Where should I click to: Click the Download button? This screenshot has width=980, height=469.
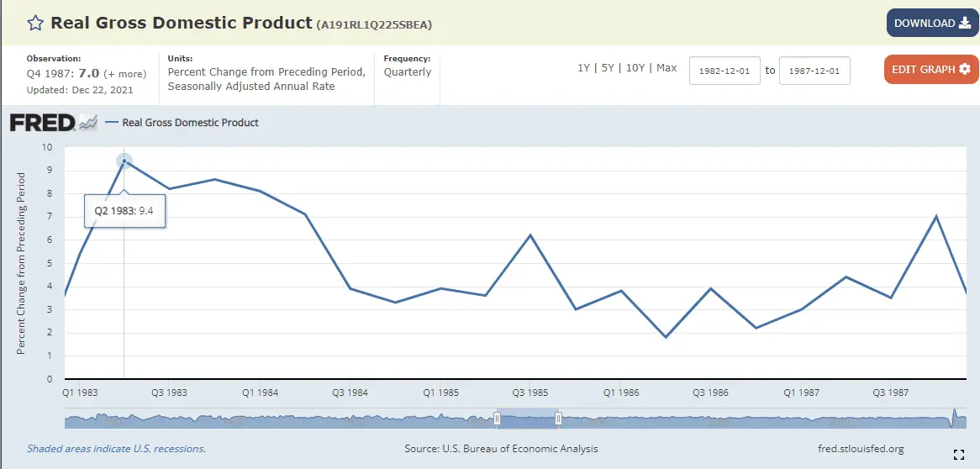[931, 24]
